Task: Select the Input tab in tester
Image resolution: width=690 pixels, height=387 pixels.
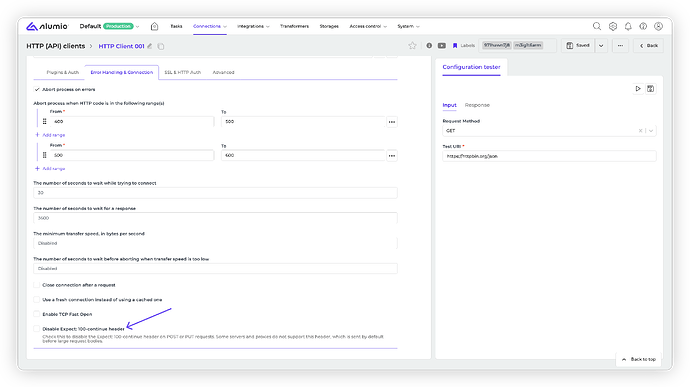Action: pyautogui.click(x=449, y=105)
